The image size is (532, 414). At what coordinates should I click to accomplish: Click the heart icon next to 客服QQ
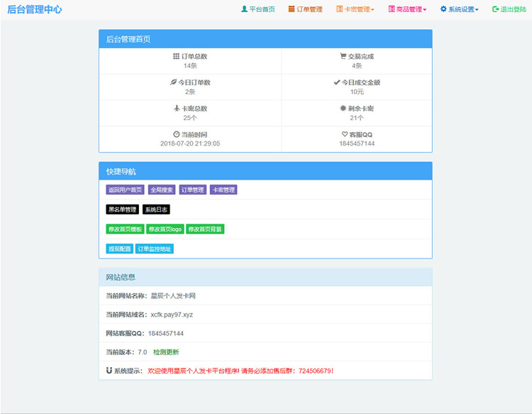coord(345,134)
